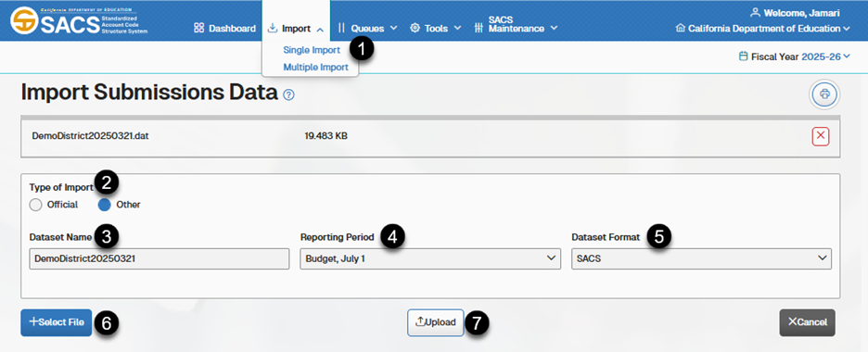Click the 19.483 KB file size
868x352 pixels.
coord(326,135)
